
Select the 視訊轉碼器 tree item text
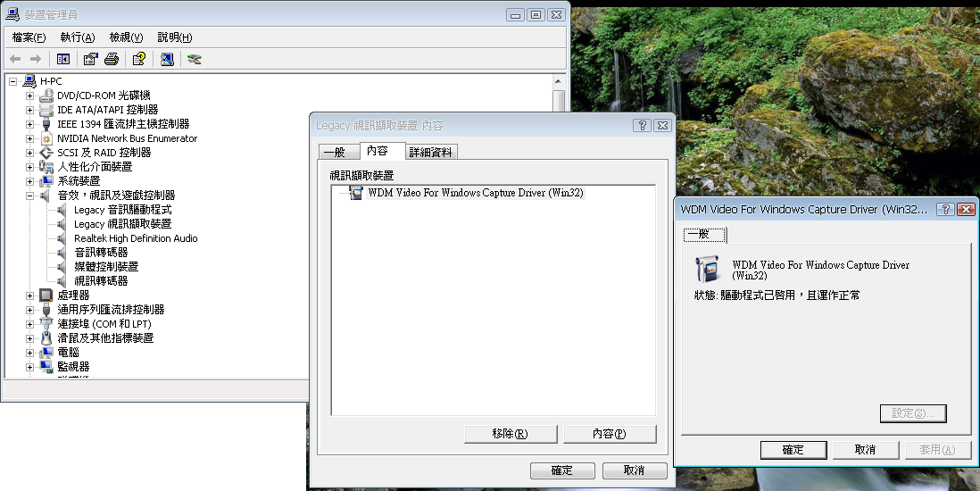tap(101, 281)
